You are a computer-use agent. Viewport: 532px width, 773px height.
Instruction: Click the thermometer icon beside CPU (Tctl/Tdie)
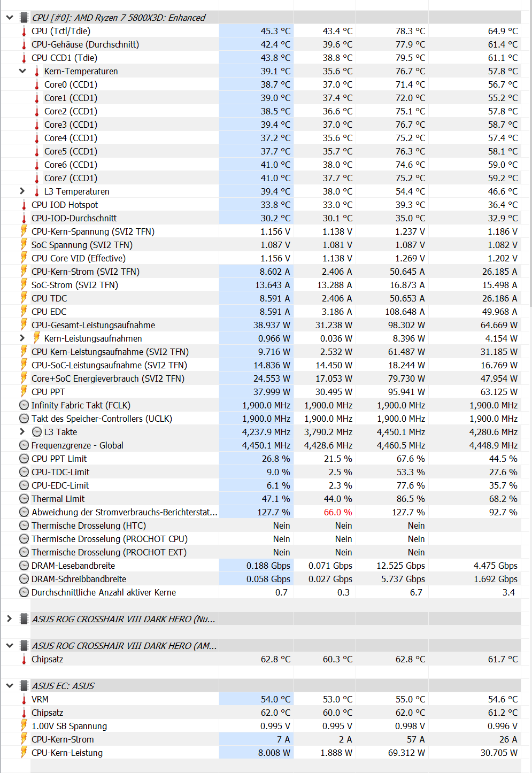[24, 31]
